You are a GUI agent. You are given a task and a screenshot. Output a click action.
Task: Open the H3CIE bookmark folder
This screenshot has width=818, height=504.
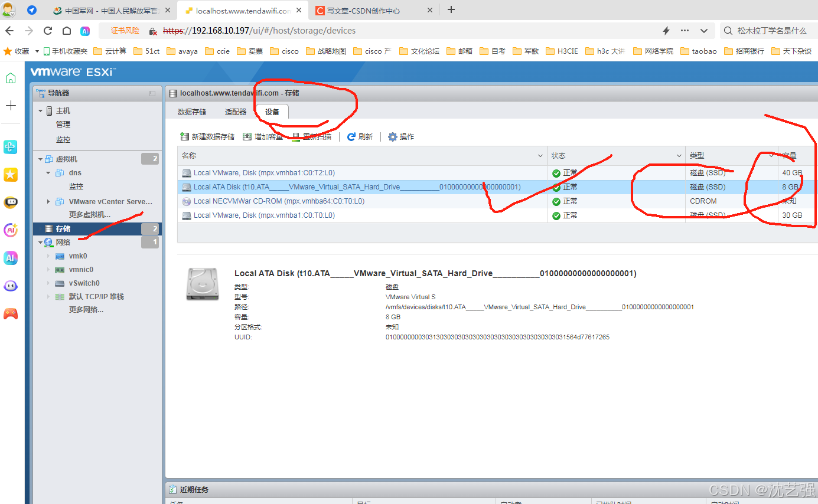[562, 51]
